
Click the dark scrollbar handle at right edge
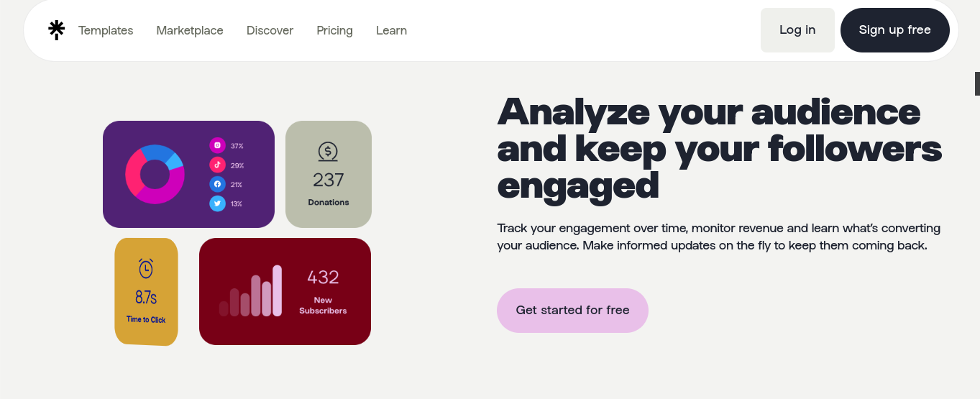(977, 83)
